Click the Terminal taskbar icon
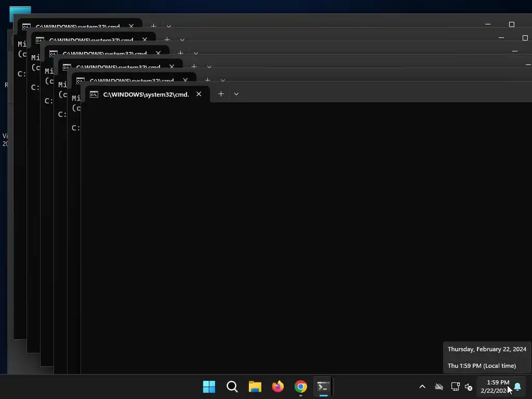The height and width of the screenshot is (399, 532). (x=323, y=387)
